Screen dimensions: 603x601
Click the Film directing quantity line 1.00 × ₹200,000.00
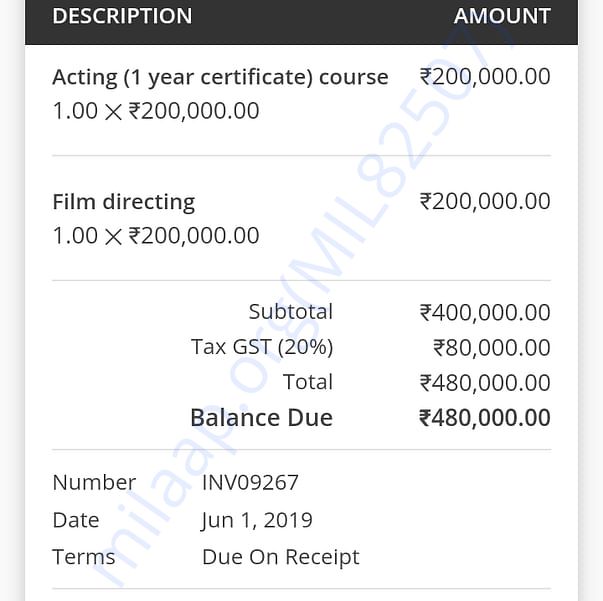pos(156,235)
